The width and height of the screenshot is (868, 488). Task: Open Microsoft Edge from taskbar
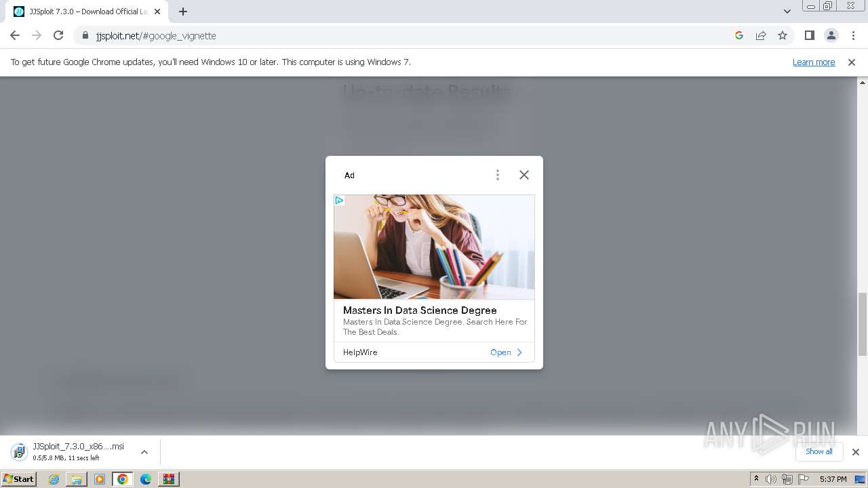(x=146, y=479)
